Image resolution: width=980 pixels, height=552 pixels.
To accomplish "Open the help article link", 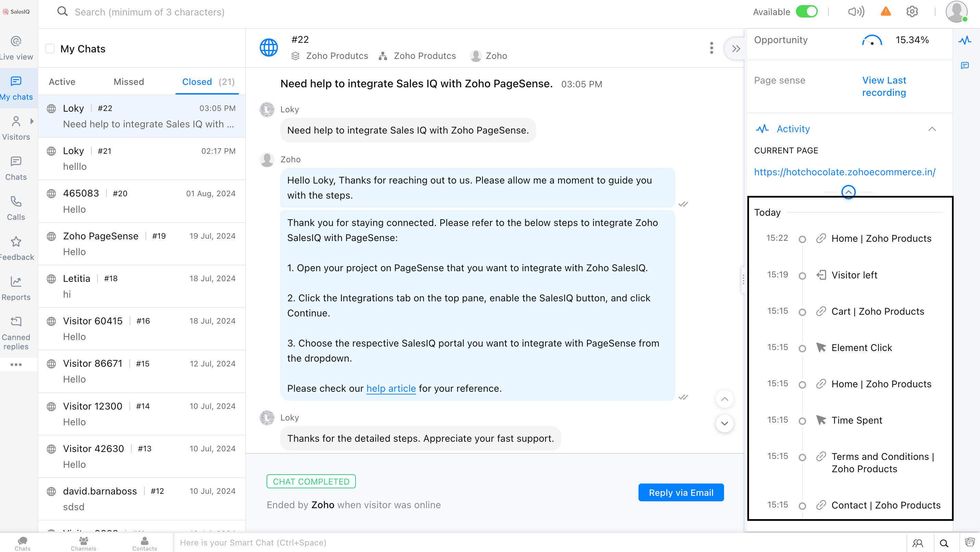I will tap(391, 388).
